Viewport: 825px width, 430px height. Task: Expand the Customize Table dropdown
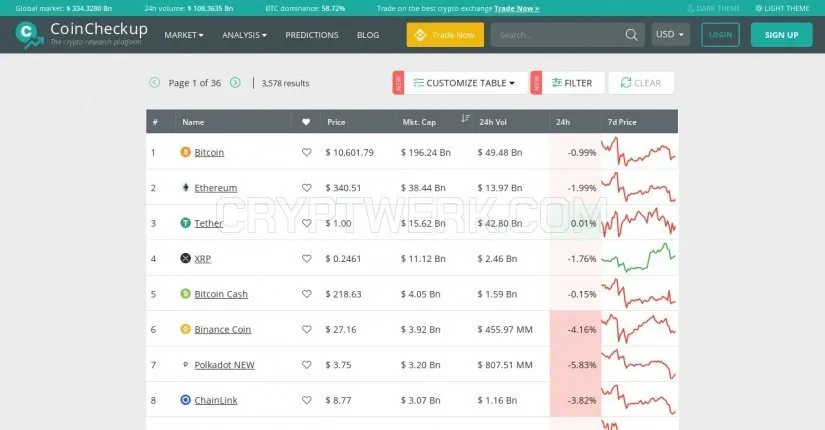coord(465,83)
